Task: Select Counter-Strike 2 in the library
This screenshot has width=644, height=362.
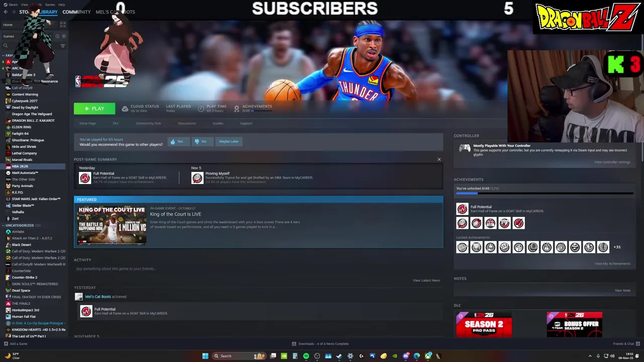Action: click(x=24, y=277)
